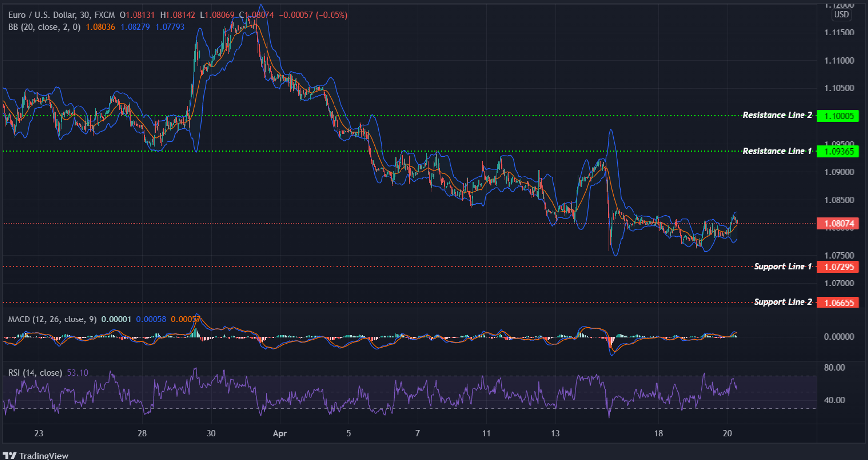The height and width of the screenshot is (460, 868).
Task: Click the 1.12000 value on the price scale
Action: pos(841,5)
